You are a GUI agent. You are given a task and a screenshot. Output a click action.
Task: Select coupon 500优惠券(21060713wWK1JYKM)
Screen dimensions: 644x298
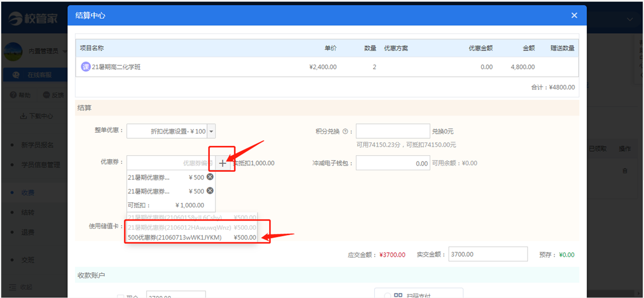(192, 237)
